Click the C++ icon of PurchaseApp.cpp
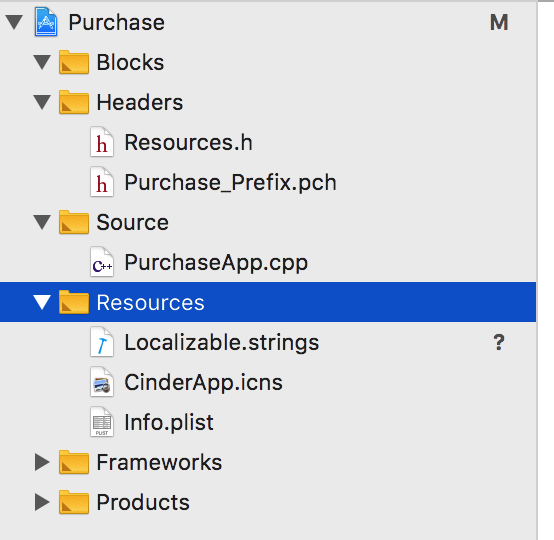554x540 pixels. (x=102, y=262)
